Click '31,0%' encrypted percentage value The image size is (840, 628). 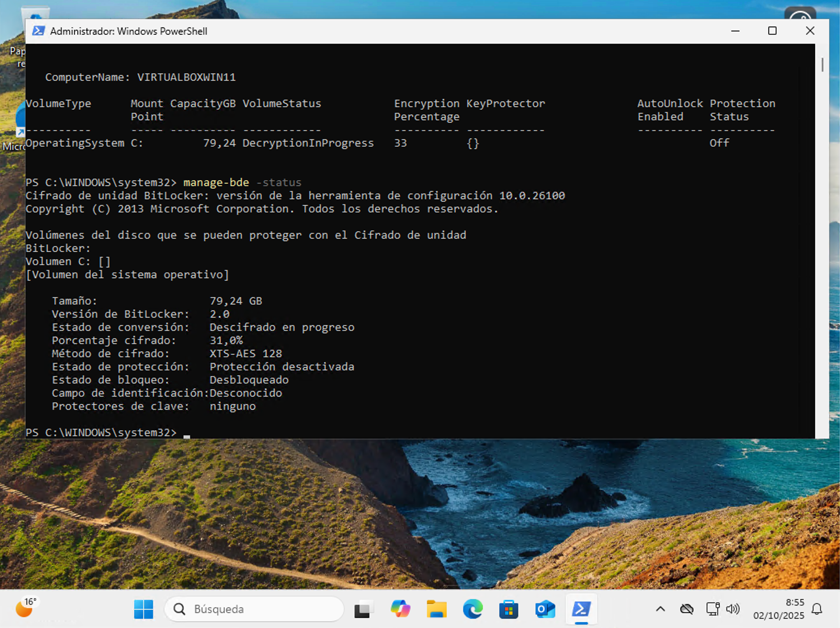coord(226,340)
